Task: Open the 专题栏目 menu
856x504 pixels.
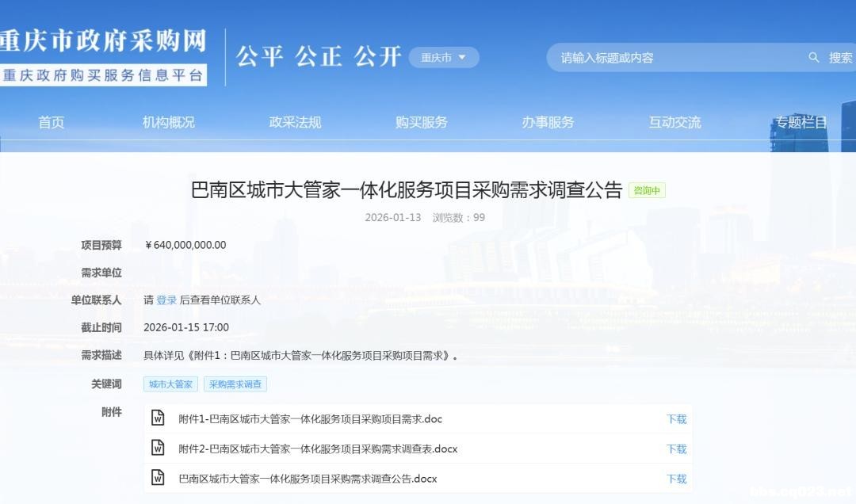Action: [801, 122]
